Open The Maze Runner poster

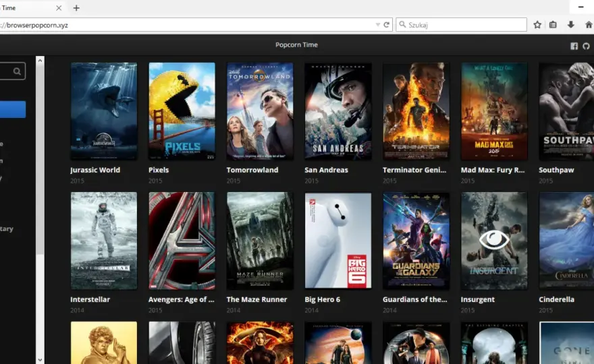260,241
